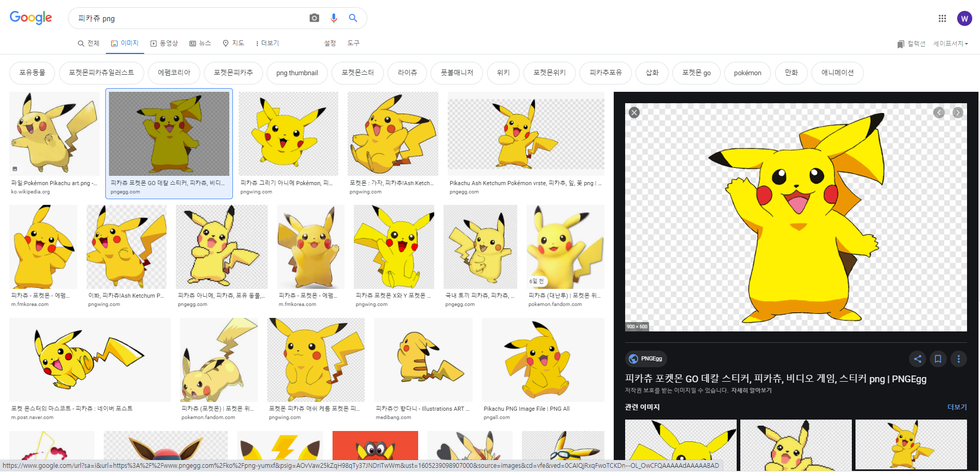980x473 pixels.
Task: Switch to 동영상 videos tab
Action: pyautogui.click(x=164, y=43)
